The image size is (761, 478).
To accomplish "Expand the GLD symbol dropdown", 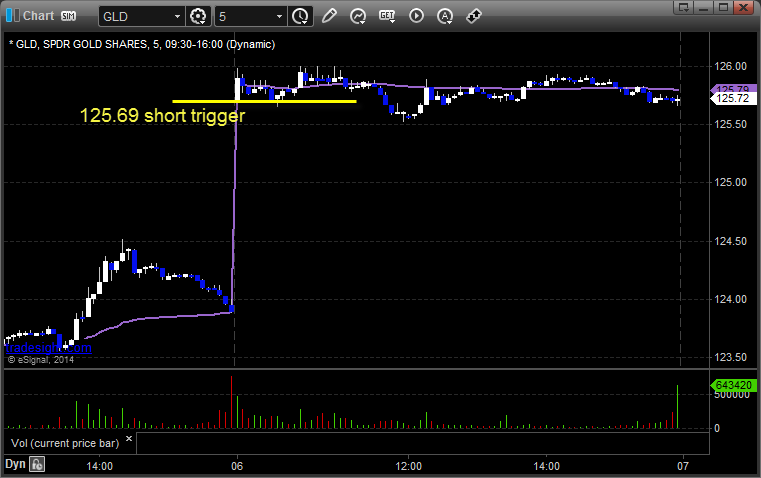I will point(178,16).
